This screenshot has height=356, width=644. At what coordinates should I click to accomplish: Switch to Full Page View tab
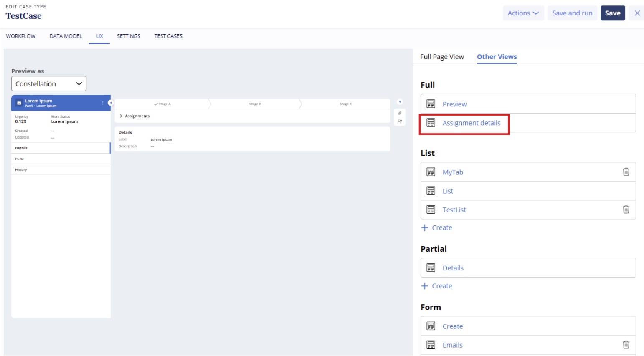(x=442, y=57)
